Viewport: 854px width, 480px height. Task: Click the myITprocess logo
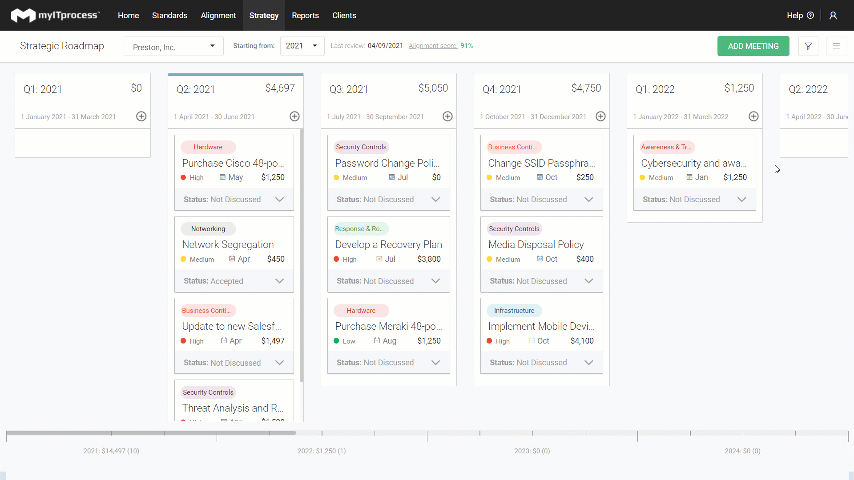[55, 15]
